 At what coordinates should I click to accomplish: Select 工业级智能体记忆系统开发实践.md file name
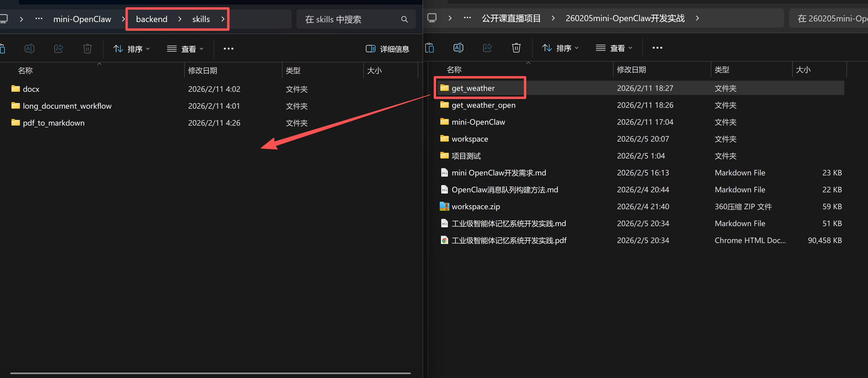coord(508,223)
